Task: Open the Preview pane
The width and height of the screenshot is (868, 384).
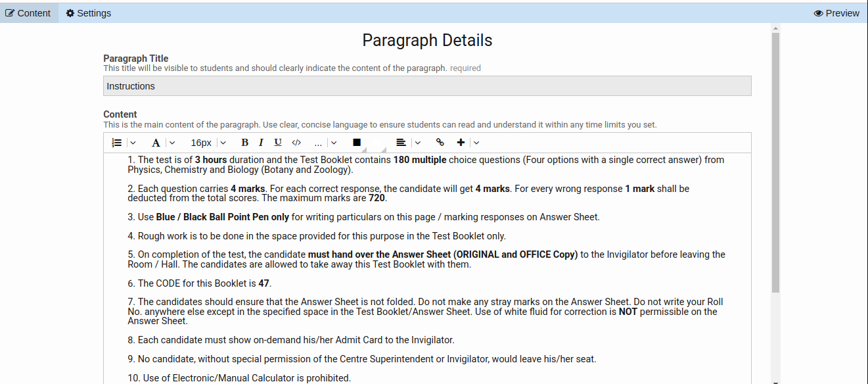Action: (x=836, y=12)
